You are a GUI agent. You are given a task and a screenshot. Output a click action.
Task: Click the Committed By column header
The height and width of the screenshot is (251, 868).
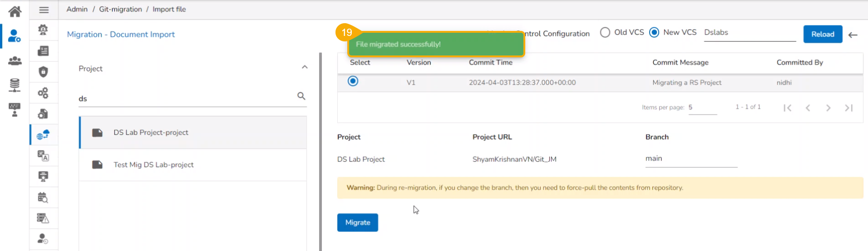[x=799, y=62]
